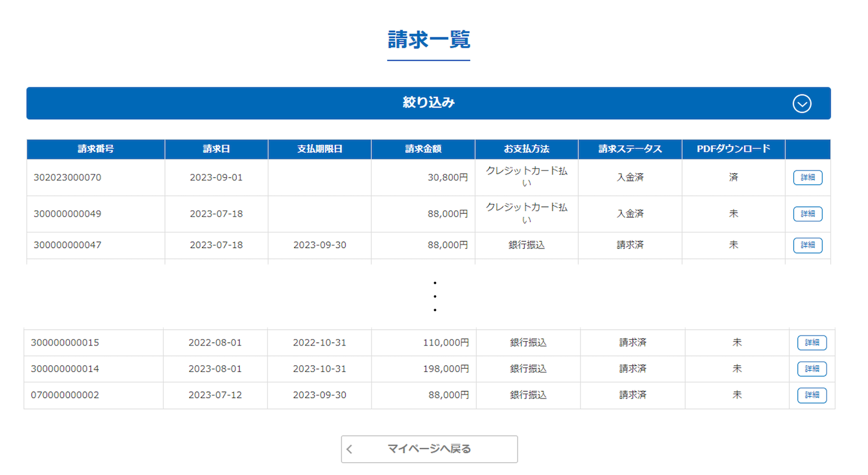Image resolution: width=868 pixels, height=475 pixels.
Task: Click PDF status 済 for invoice 302023000070
Action: pos(733,177)
